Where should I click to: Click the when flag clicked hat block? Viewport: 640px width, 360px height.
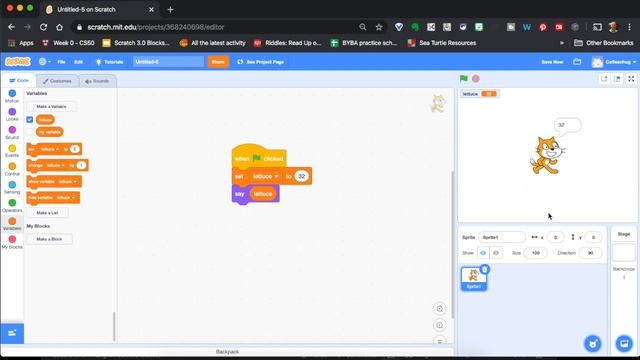pos(259,156)
